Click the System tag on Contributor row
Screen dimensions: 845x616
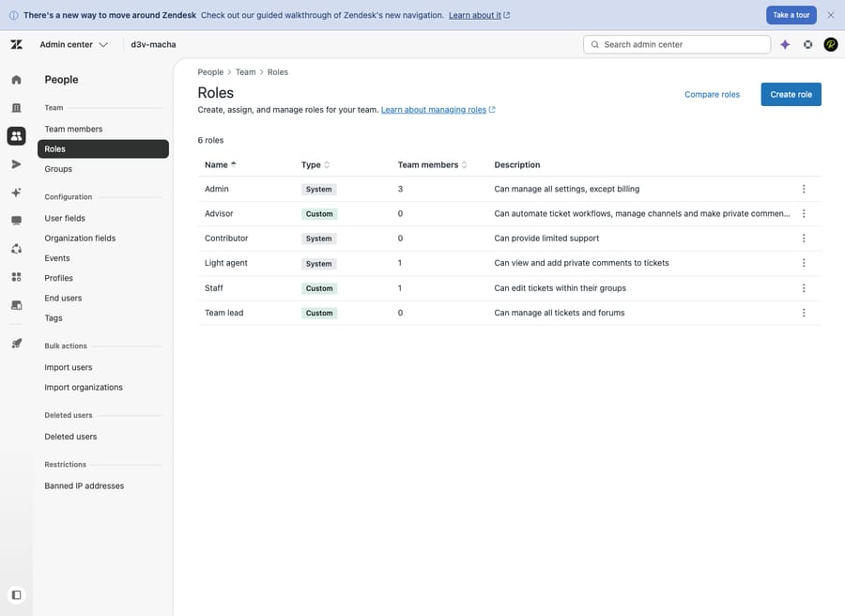[318, 239]
